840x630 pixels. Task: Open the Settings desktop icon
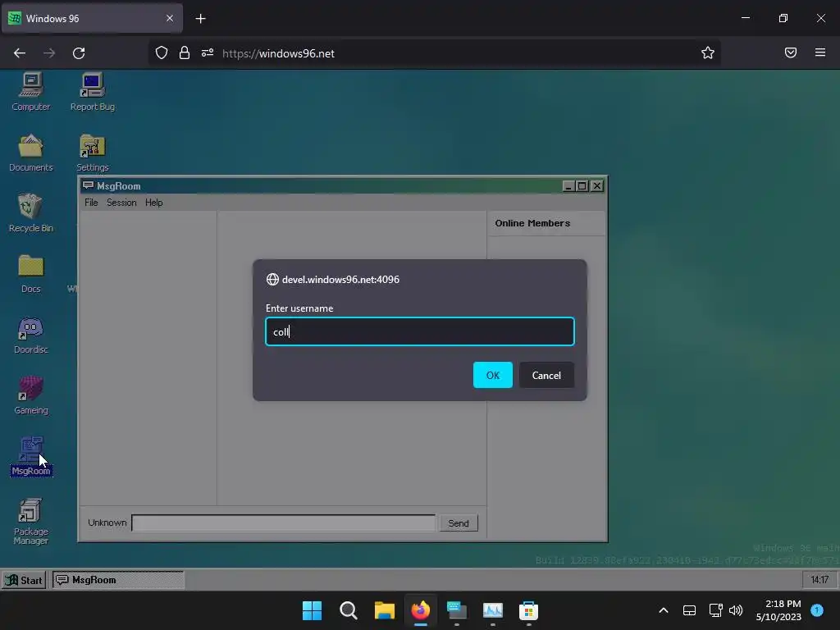tap(92, 153)
